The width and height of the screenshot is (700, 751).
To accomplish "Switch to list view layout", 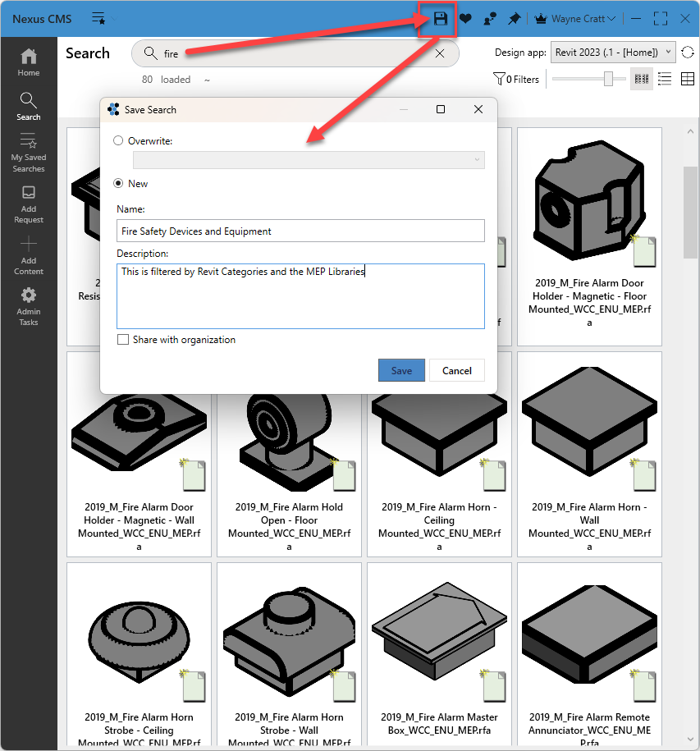I will [x=665, y=79].
